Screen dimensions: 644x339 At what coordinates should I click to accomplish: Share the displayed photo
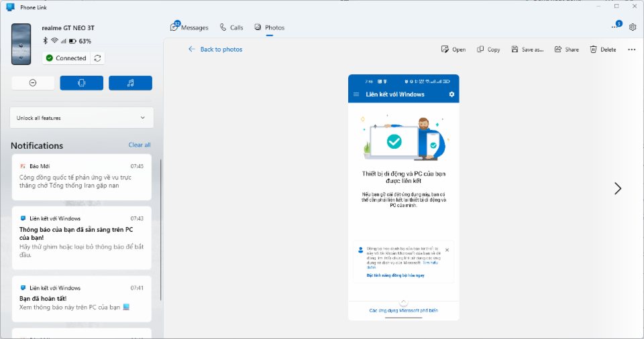coord(567,50)
